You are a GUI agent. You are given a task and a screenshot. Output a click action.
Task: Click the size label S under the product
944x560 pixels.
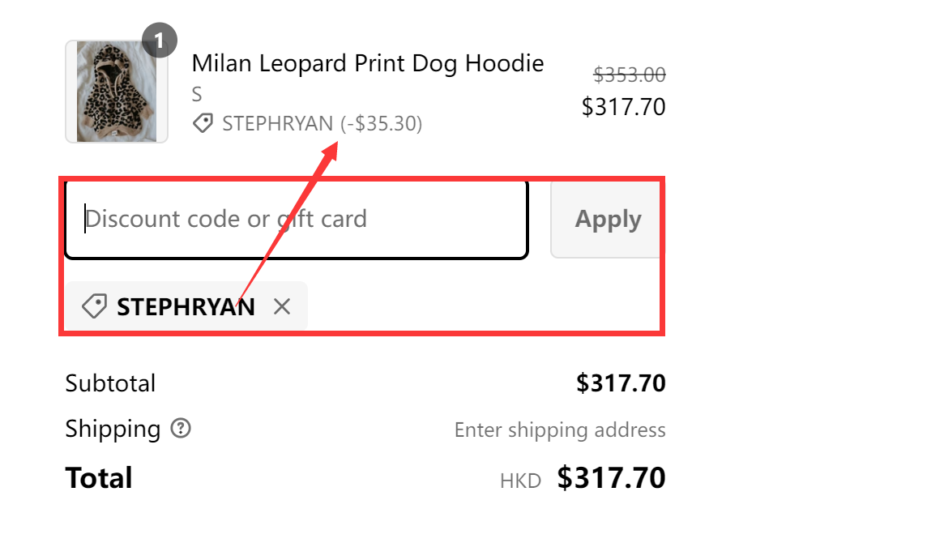tap(197, 93)
